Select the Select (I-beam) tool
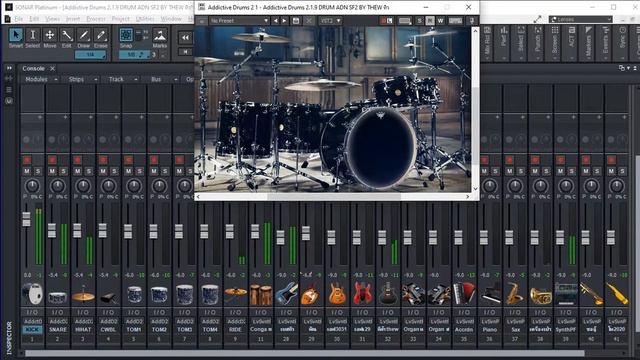640x360 pixels. click(x=33, y=35)
